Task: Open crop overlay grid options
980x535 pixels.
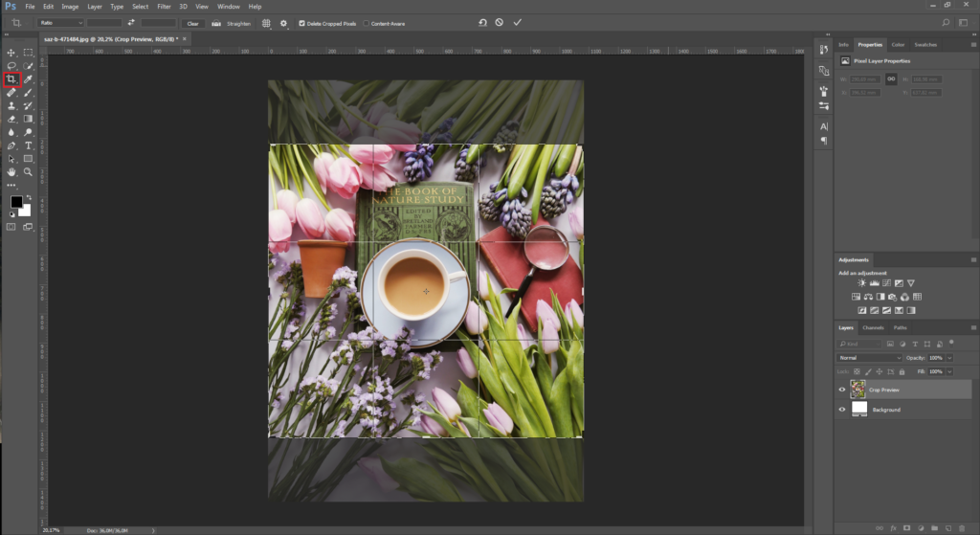Action: coord(267,22)
